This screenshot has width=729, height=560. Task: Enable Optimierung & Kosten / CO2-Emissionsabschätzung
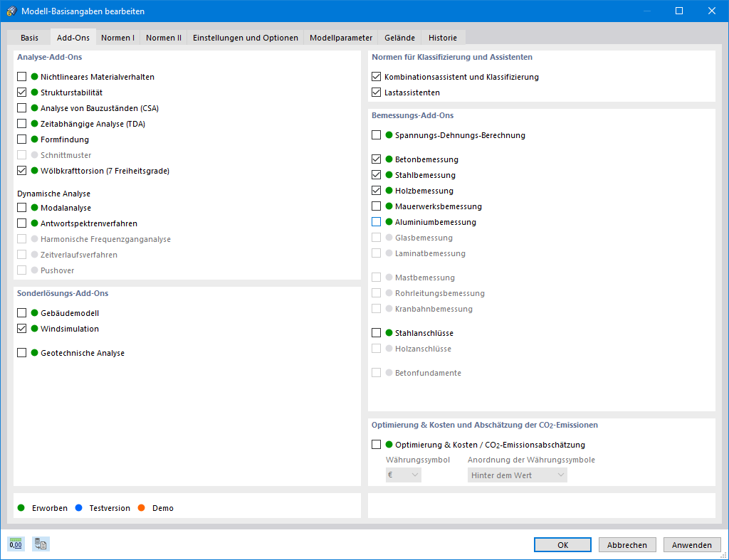pos(375,443)
